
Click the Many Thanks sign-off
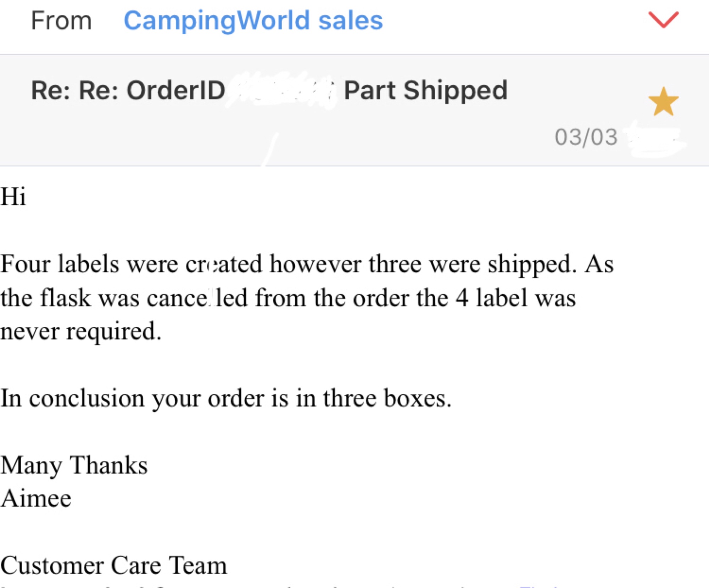(74, 466)
